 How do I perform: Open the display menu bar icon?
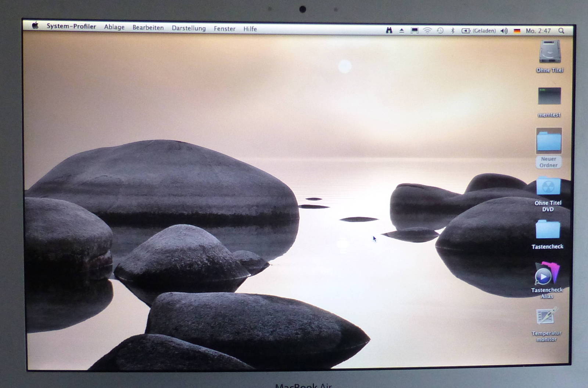point(415,31)
